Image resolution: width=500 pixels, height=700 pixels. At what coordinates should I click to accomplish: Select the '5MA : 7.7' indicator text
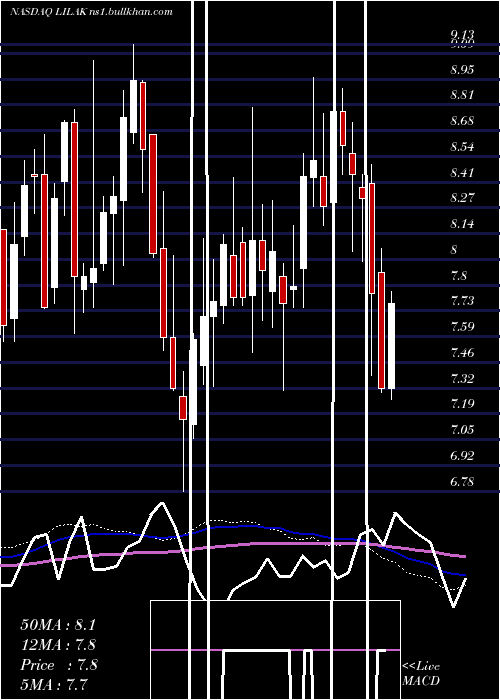coord(54,684)
